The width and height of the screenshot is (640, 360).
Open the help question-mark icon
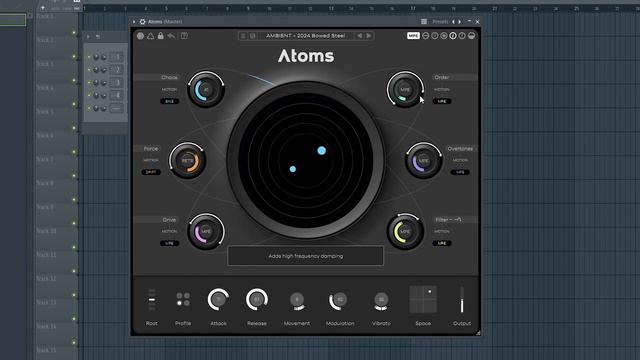coord(184,36)
